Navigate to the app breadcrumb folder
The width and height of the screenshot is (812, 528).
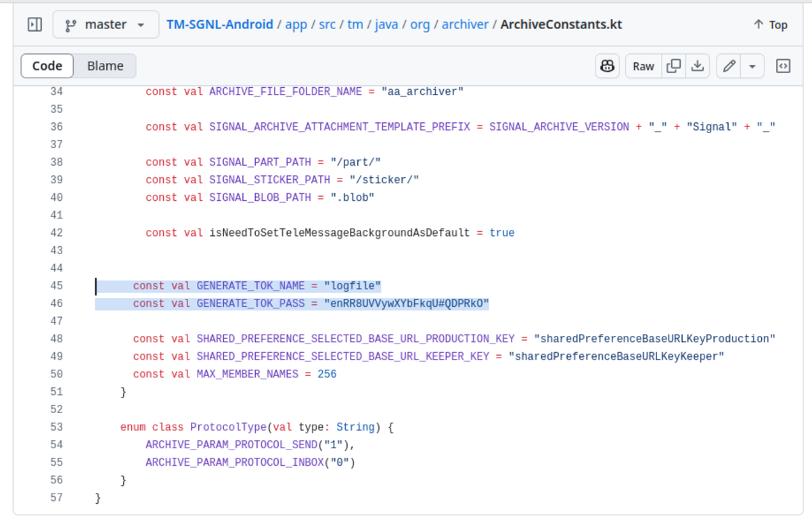(x=296, y=24)
